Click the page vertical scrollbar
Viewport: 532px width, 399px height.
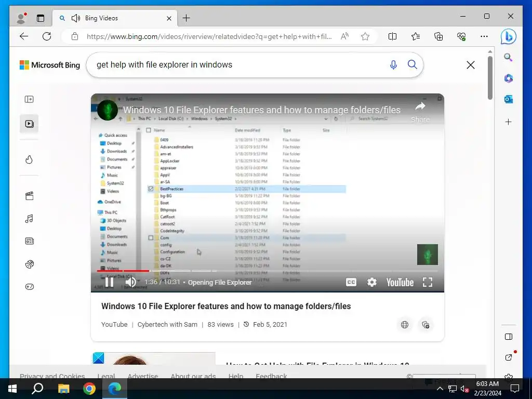point(490,78)
